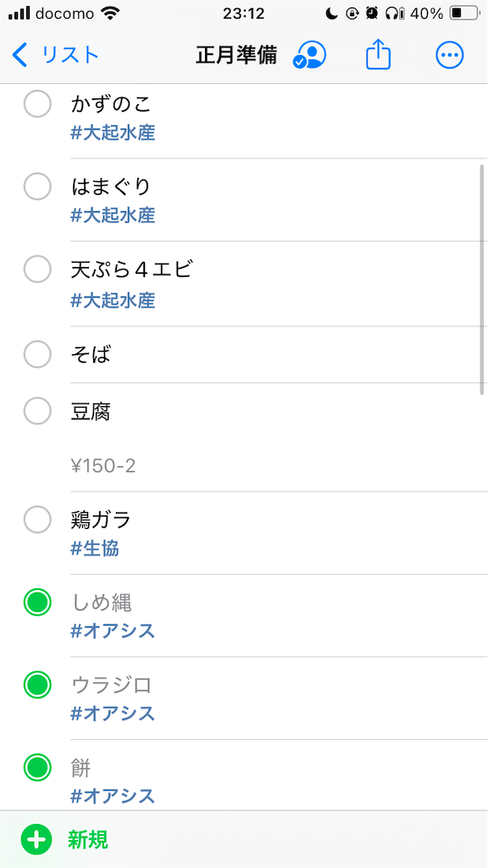Tap the #生協 tag under 鶏ガラ
The height and width of the screenshot is (868, 488).
95,548
